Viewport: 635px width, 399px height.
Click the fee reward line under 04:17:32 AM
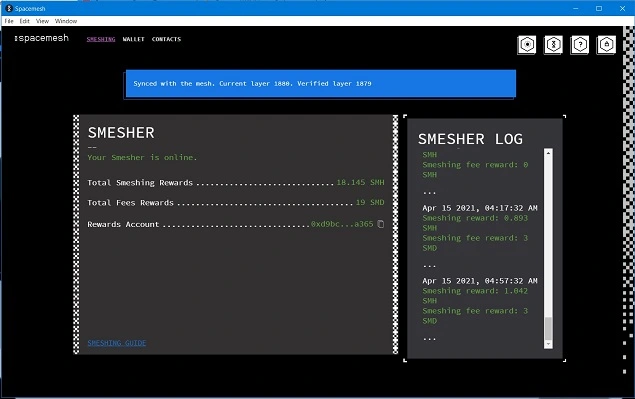tap(475, 238)
